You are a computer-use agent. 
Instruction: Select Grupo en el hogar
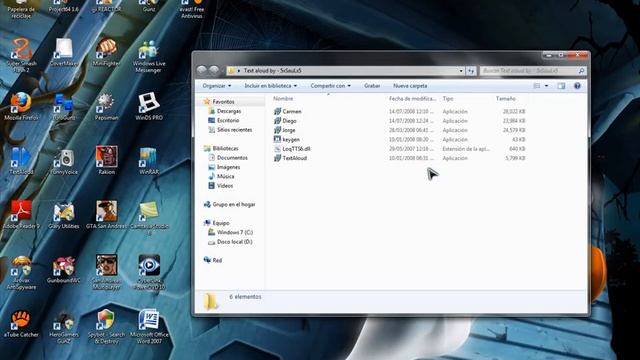coord(233,204)
